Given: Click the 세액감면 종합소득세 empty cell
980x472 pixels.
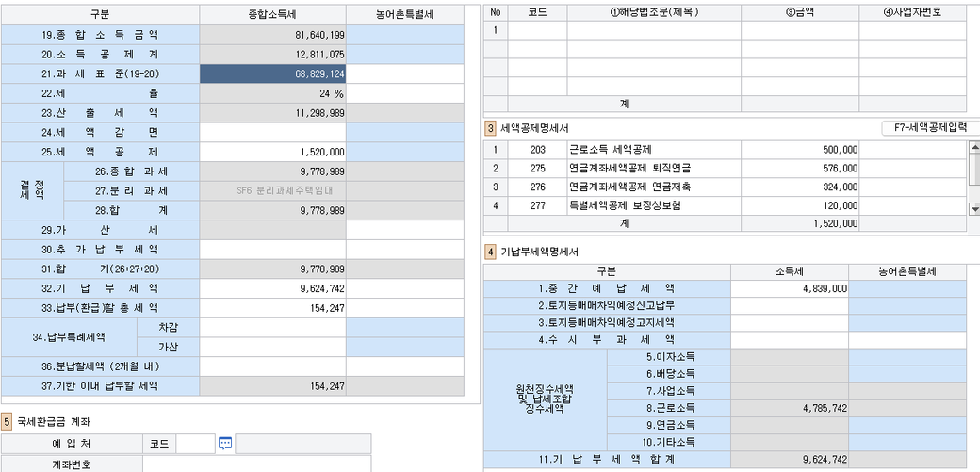Looking at the screenshot, I should 272,132.
